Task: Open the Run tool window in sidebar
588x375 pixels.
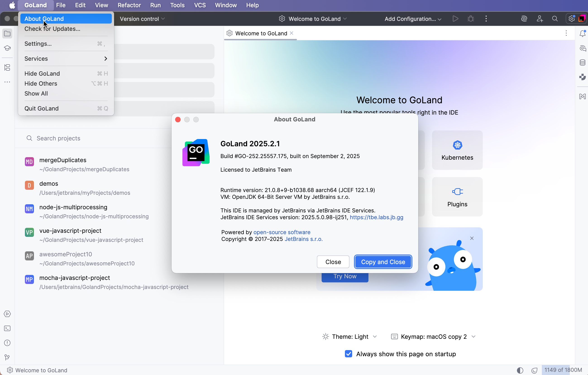Action: [x=7, y=314]
